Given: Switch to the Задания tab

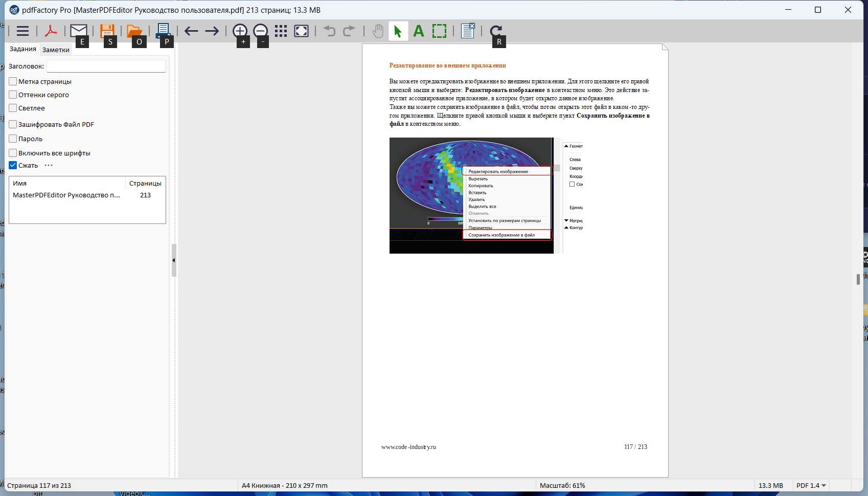Looking at the screenshot, I should 23,49.
